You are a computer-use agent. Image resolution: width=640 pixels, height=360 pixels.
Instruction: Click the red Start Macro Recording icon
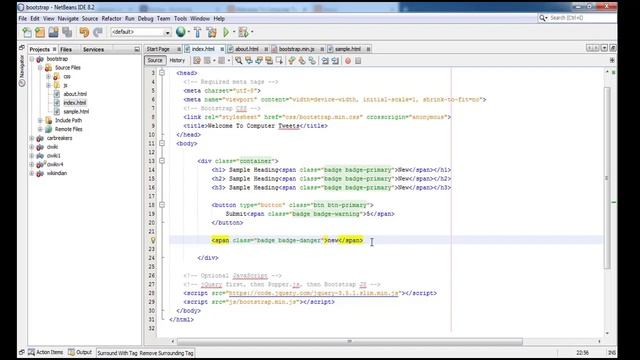coord(348,61)
